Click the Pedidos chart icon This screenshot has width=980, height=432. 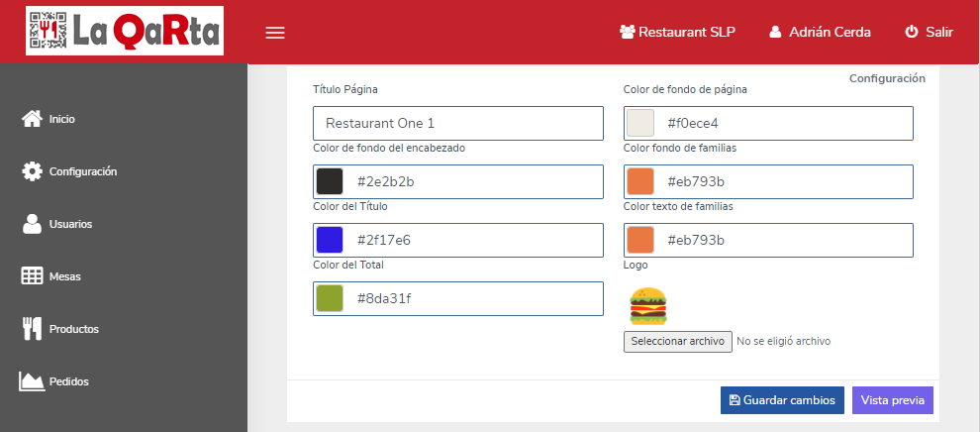pos(32,381)
